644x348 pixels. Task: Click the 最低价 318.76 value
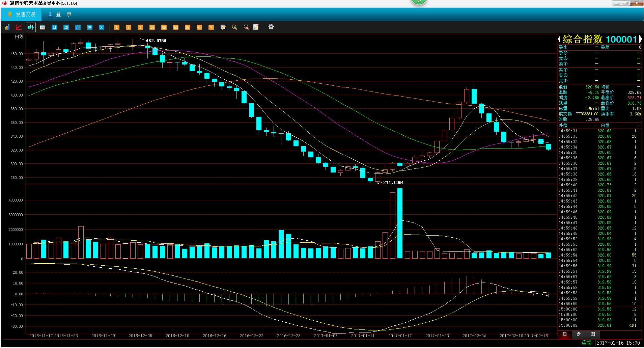(x=634, y=103)
